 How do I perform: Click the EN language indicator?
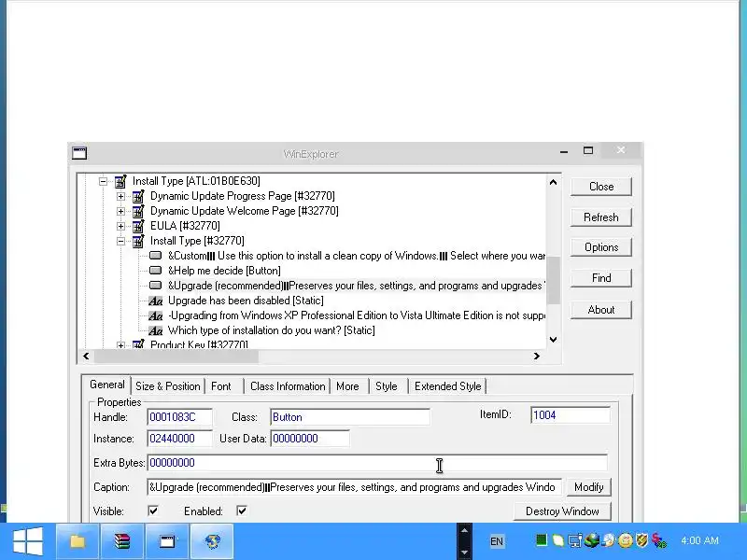pyautogui.click(x=497, y=541)
